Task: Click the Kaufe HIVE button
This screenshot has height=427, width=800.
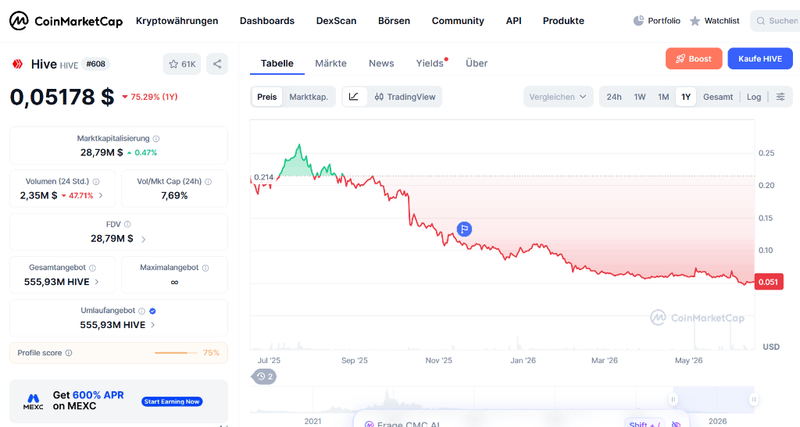Action: (760, 59)
